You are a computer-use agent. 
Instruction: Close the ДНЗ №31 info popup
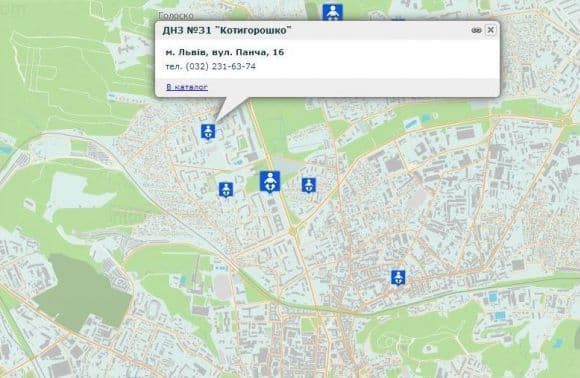[490, 30]
